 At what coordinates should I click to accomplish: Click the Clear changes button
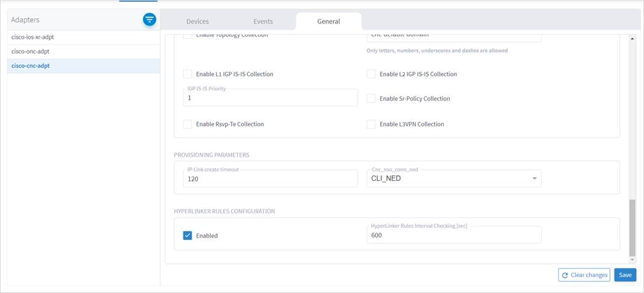point(584,275)
